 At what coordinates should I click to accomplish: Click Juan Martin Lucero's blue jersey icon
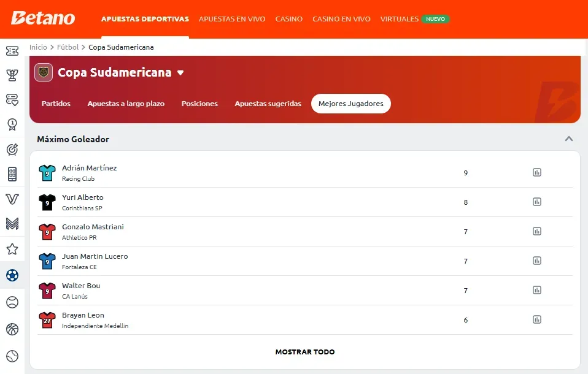coord(47,261)
